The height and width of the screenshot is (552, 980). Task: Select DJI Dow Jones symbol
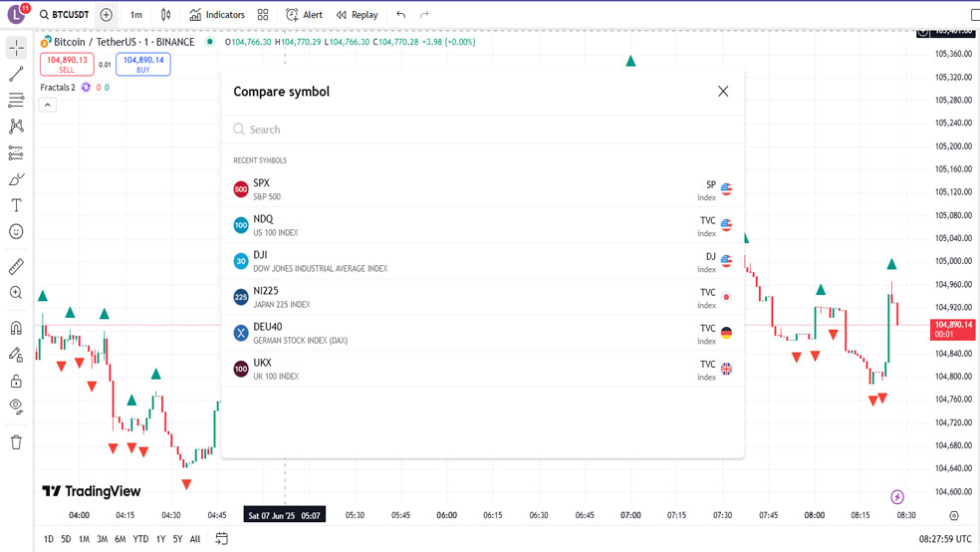482,261
